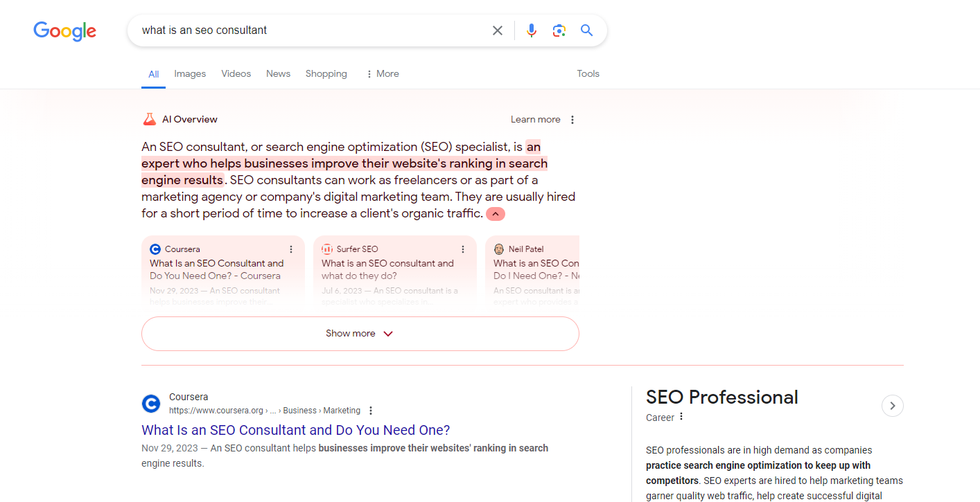Open Coursera card titled What Is an SEO Consultant
Viewport: 980px width, 502px height.
(223, 274)
